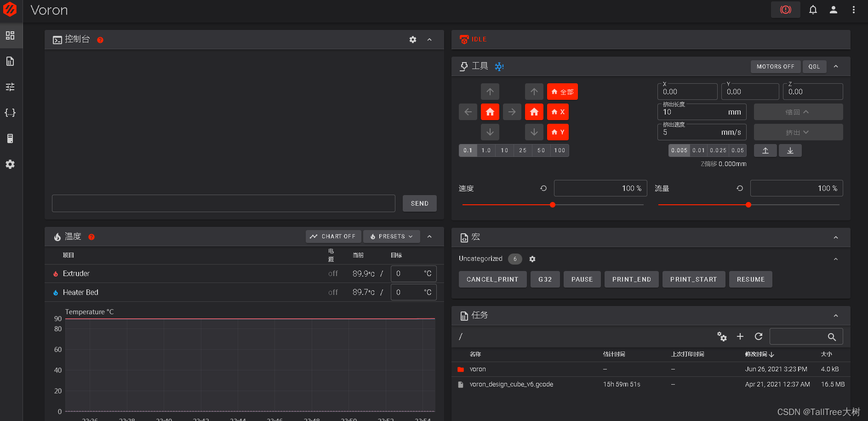Select 25 move distance
Image resolution: width=868 pixels, height=421 pixels.
coord(523,150)
